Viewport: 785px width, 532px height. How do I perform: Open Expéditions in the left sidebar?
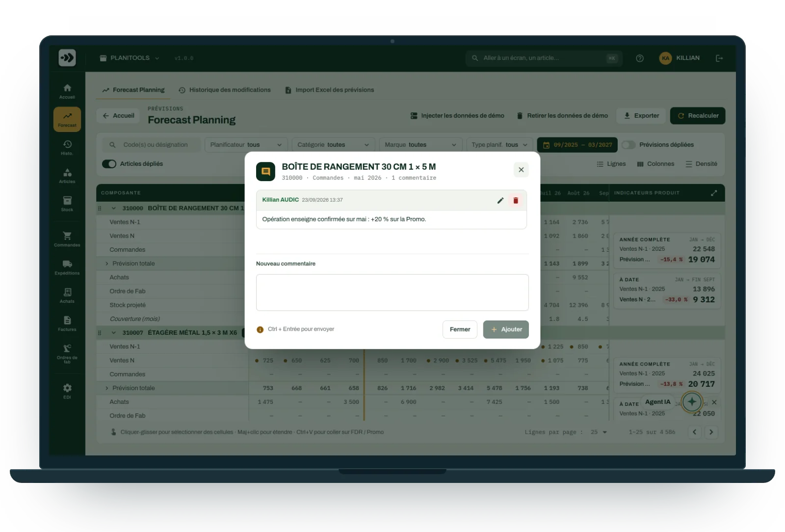67,267
